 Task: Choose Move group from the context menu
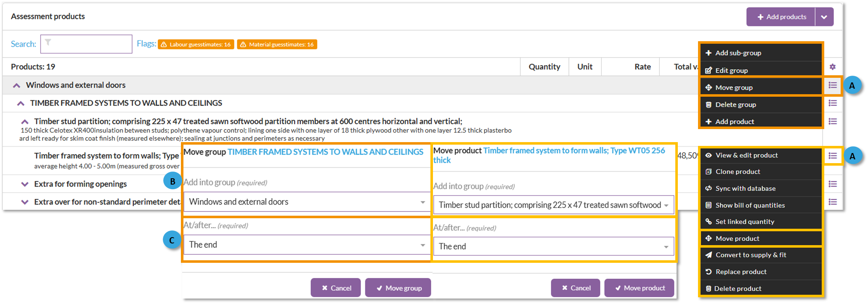(x=734, y=87)
